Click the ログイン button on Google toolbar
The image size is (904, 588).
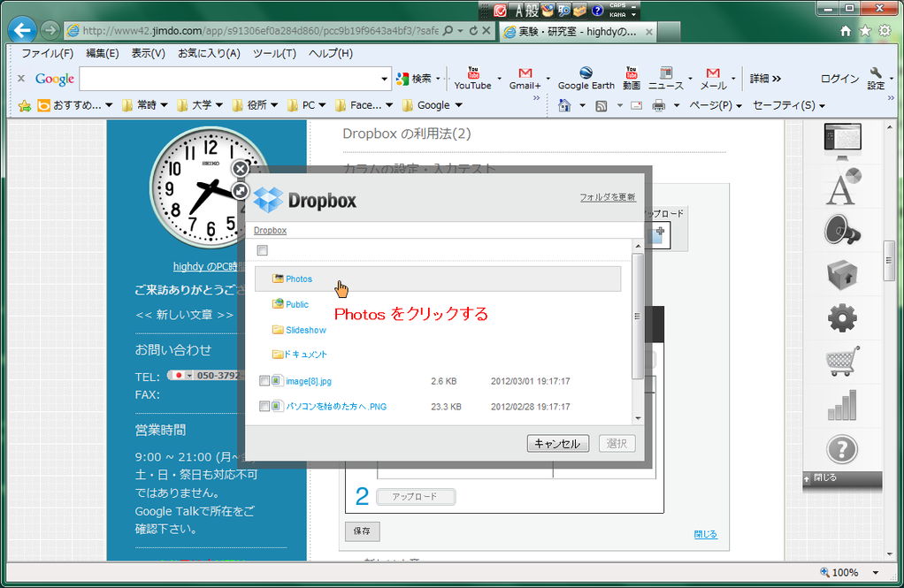[839, 79]
